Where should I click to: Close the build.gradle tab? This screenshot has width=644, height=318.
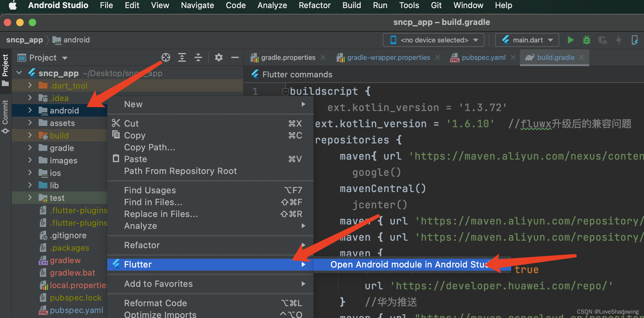[x=582, y=57]
